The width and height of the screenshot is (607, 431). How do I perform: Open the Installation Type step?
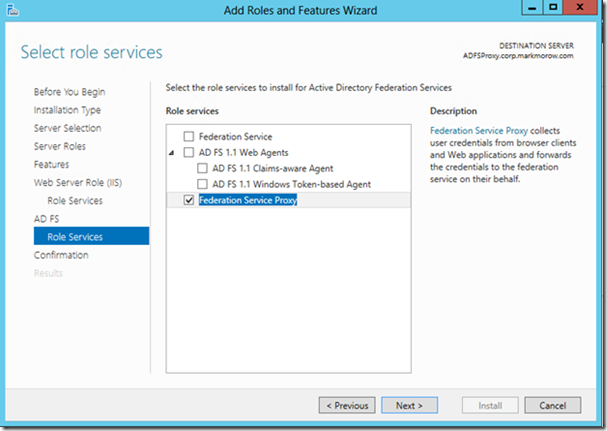tap(67, 110)
